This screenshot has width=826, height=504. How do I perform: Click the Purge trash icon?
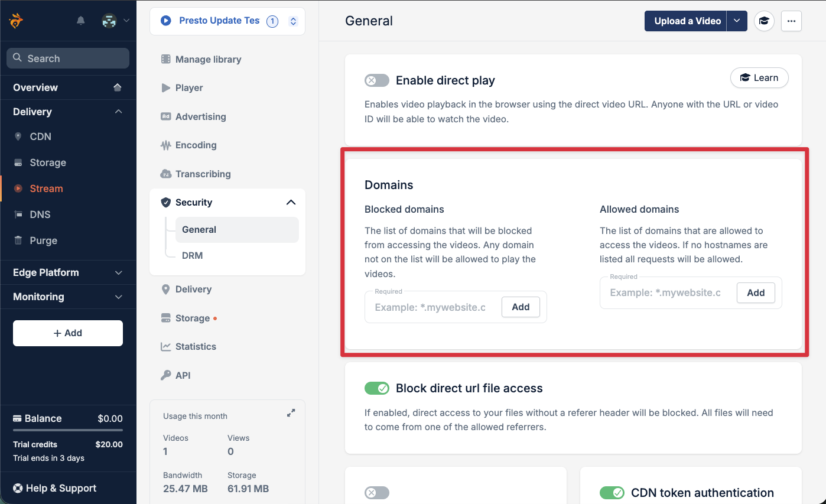[18, 240]
